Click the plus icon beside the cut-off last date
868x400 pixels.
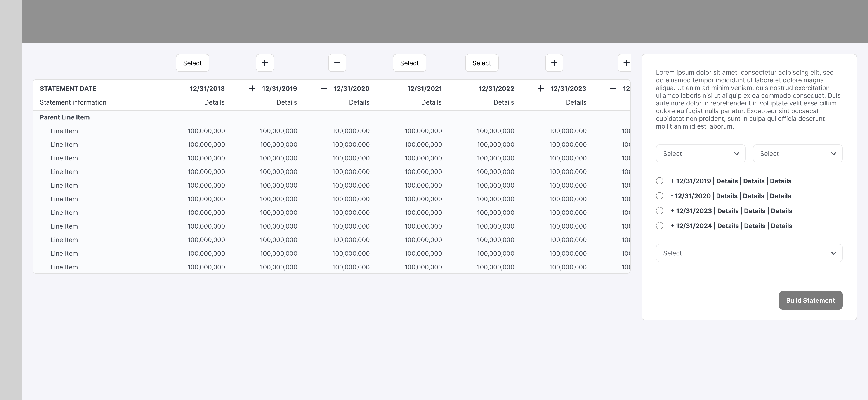[x=613, y=89]
